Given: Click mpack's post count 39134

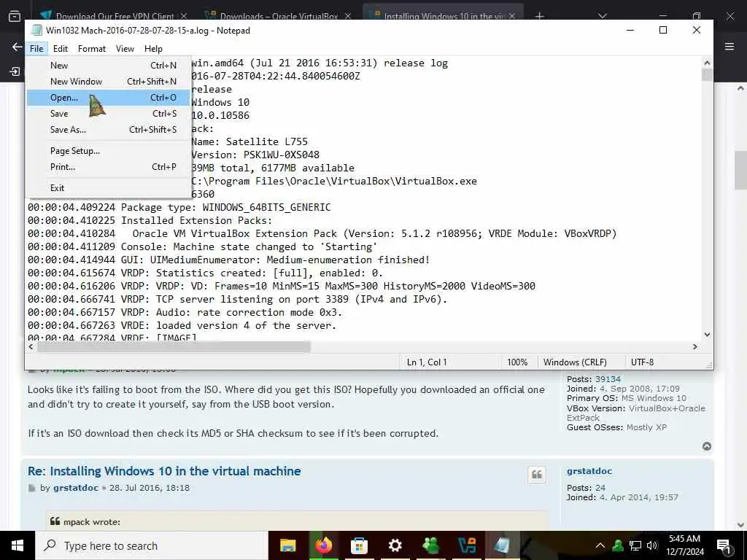Looking at the screenshot, I should coord(608,379).
